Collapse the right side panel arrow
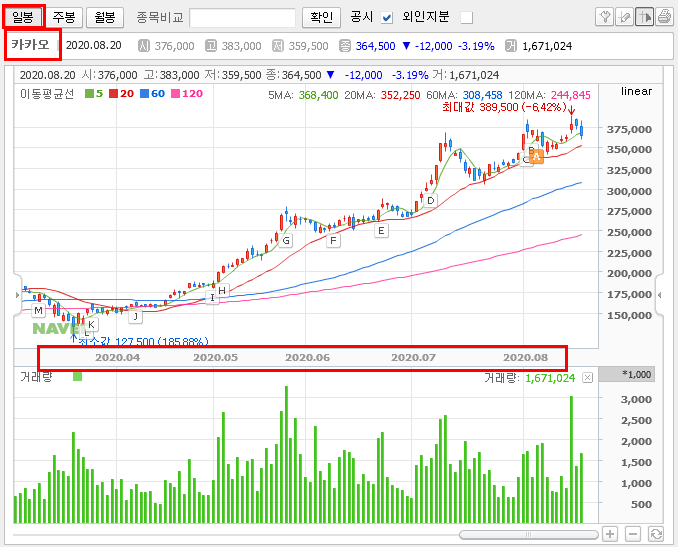 point(659,295)
